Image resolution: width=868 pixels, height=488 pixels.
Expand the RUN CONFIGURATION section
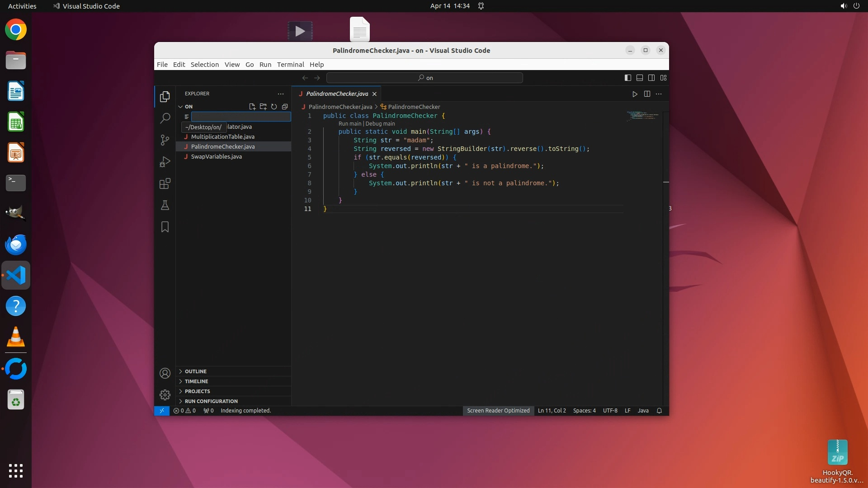[211, 401]
